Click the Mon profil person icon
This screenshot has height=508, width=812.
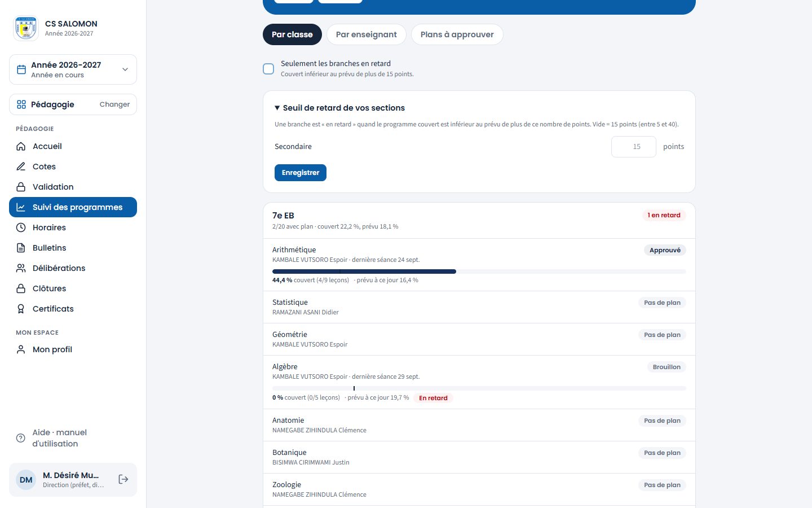(21, 349)
